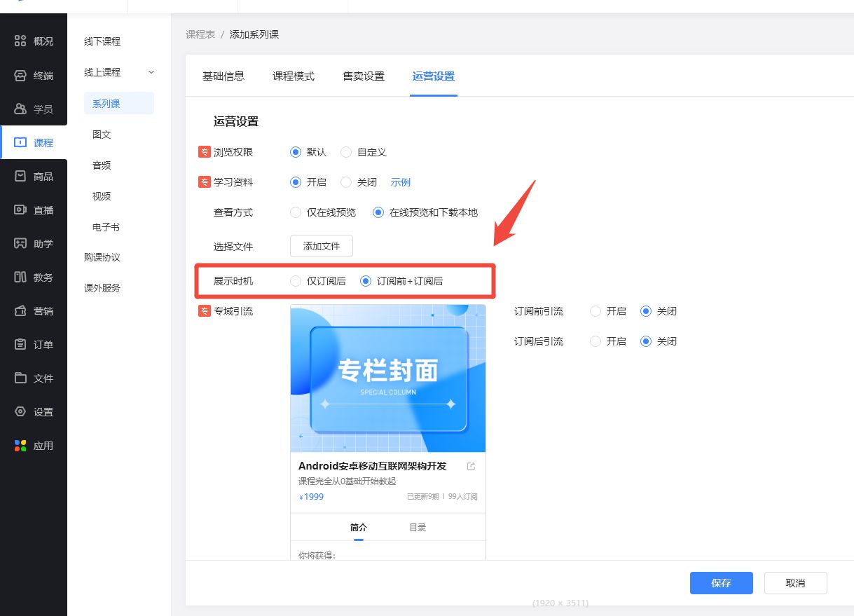
Task: Open the 直播 live stream sidebar icon
Action: 20,210
